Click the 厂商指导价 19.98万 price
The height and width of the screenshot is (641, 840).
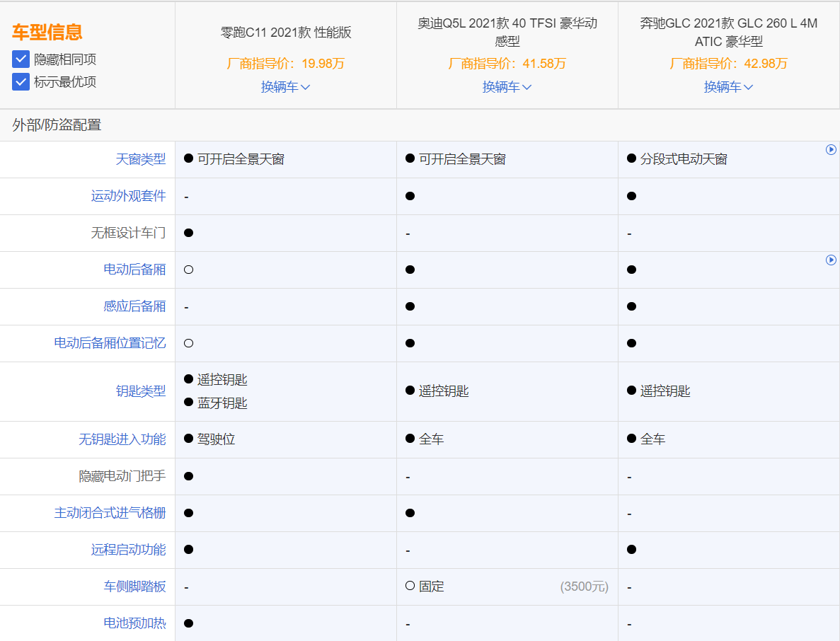coord(285,64)
